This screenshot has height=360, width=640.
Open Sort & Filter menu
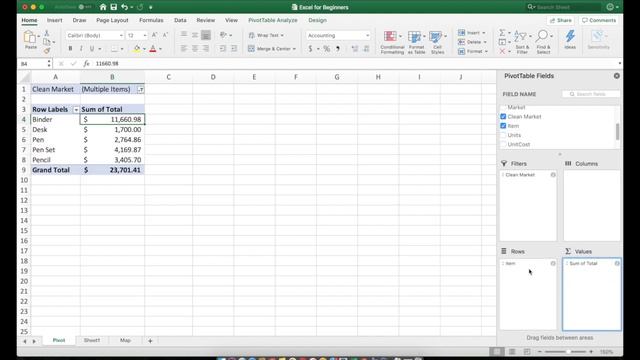pyautogui.click(x=522, y=42)
